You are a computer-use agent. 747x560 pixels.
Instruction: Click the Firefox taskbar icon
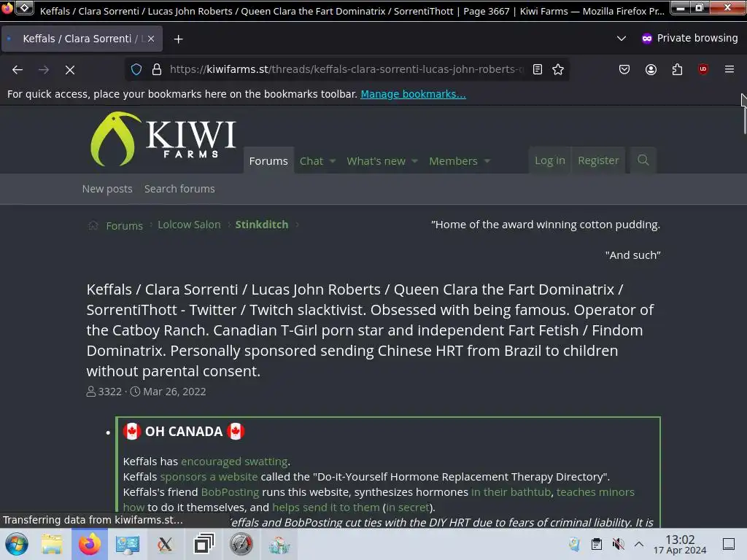(90, 544)
